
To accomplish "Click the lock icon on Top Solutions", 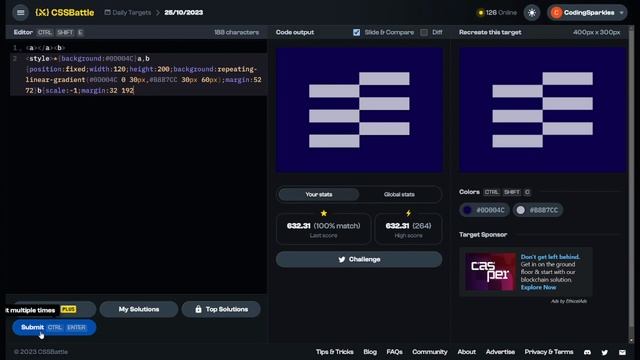I will click(198, 309).
